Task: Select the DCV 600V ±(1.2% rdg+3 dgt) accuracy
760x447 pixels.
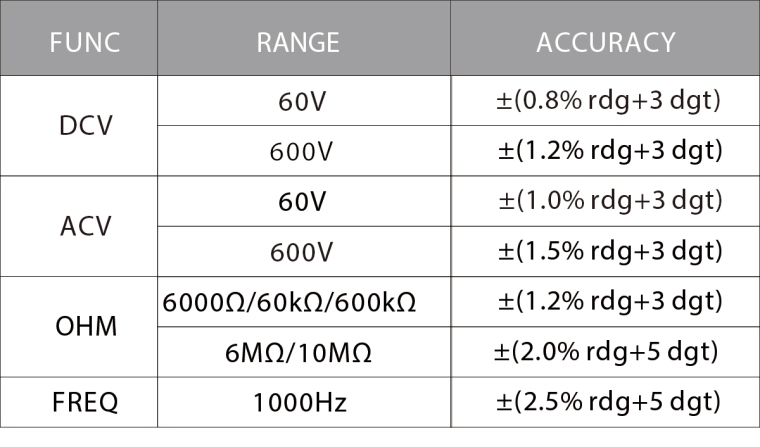Action: tap(610, 152)
